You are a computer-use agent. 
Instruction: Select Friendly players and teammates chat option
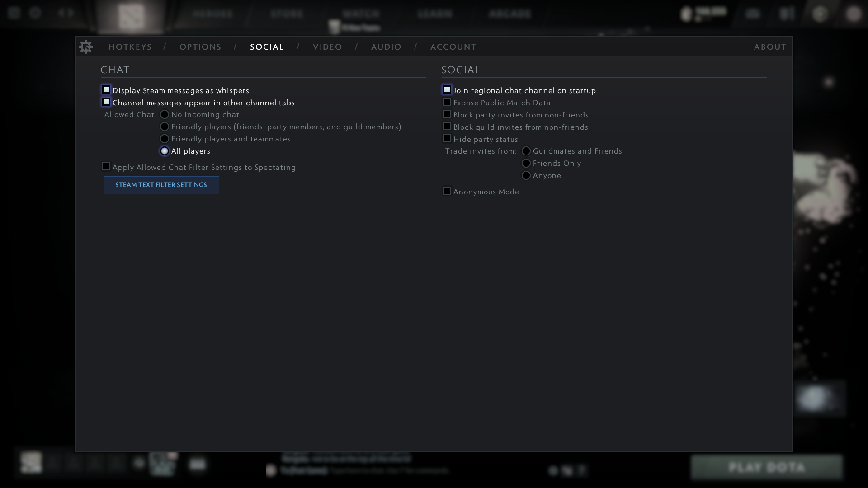pos(164,139)
